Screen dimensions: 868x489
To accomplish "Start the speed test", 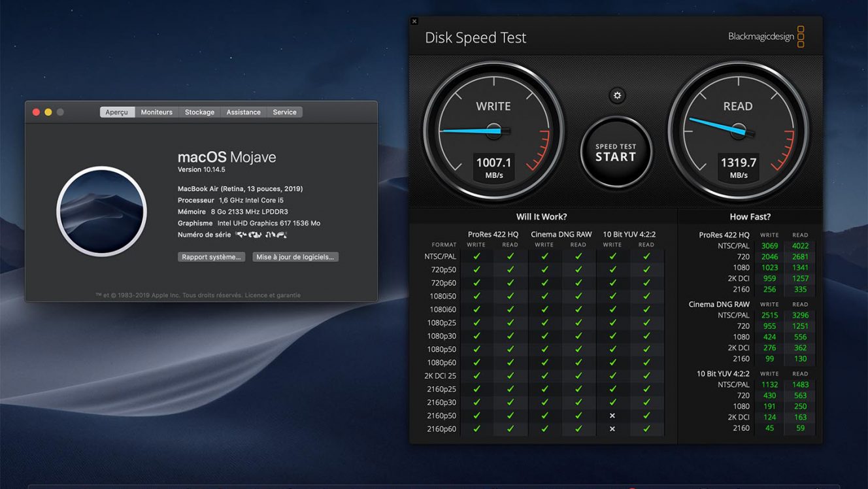I will (616, 152).
